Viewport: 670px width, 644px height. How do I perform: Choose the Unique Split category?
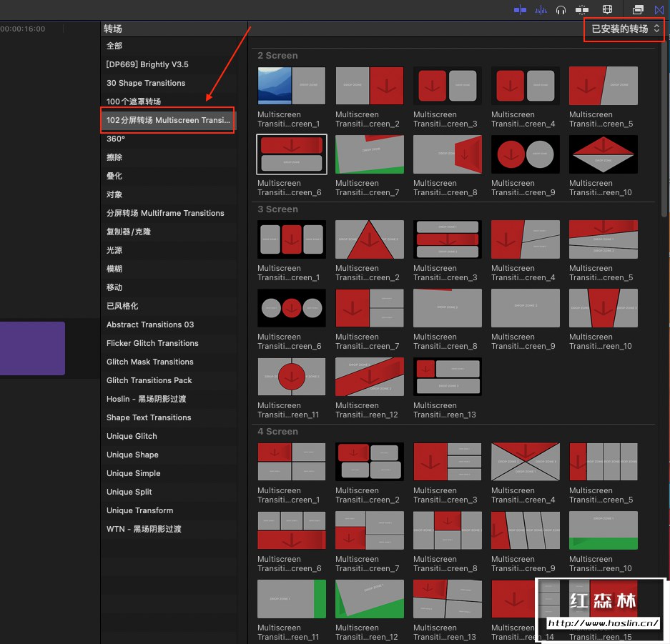pos(129,492)
